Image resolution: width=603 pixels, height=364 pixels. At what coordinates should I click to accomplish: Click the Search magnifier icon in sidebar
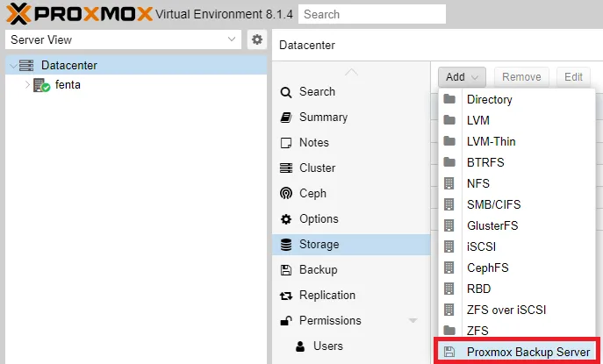coord(286,92)
